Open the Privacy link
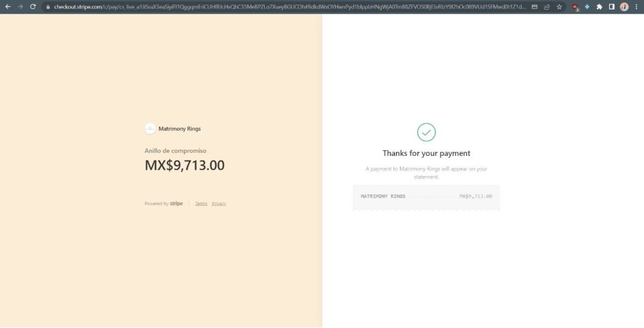This screenshot has height=328, width=644. point(219,204)
